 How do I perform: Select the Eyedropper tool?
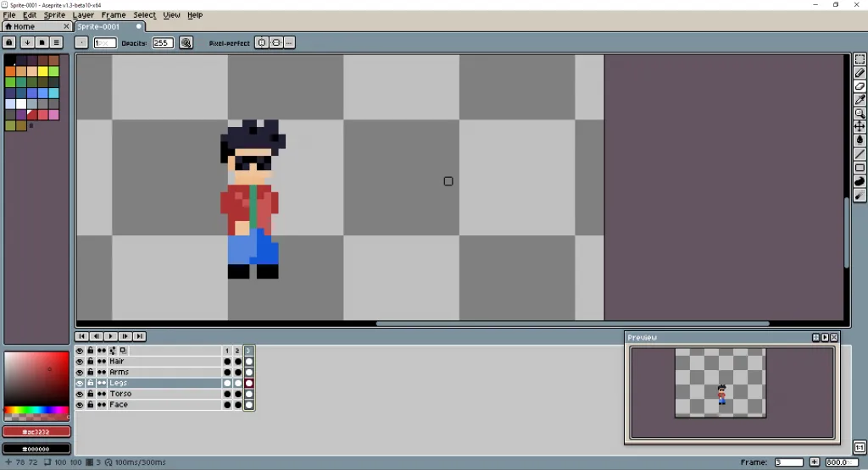click(x=860, y=100)
